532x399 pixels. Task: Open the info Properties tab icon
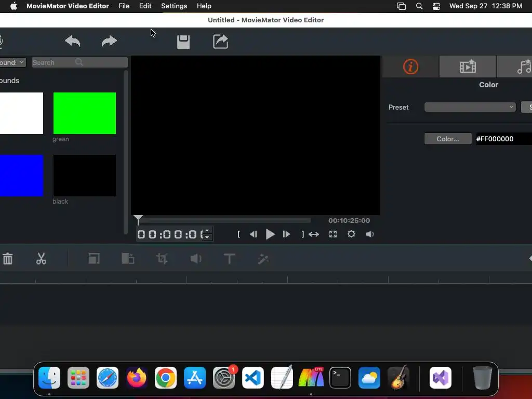coord(410,66)
